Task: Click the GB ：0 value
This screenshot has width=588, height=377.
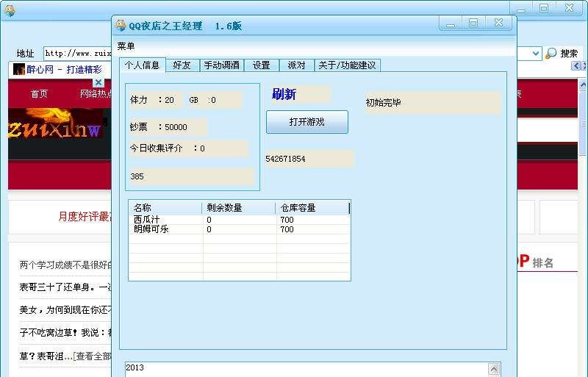Action: 215,100
